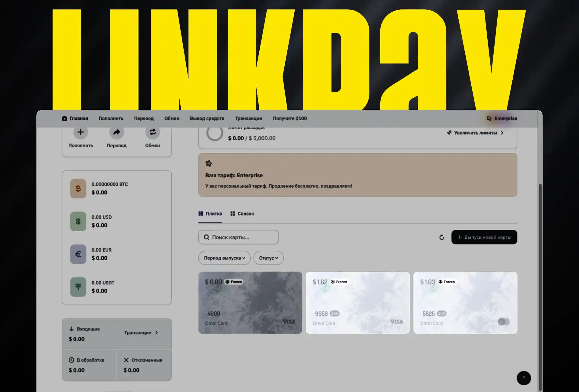Go to Пополнить in top navigation
Image resolution: width=579 pixels, height=392 pixels.
pyautogui.click(x=111, y=118)
